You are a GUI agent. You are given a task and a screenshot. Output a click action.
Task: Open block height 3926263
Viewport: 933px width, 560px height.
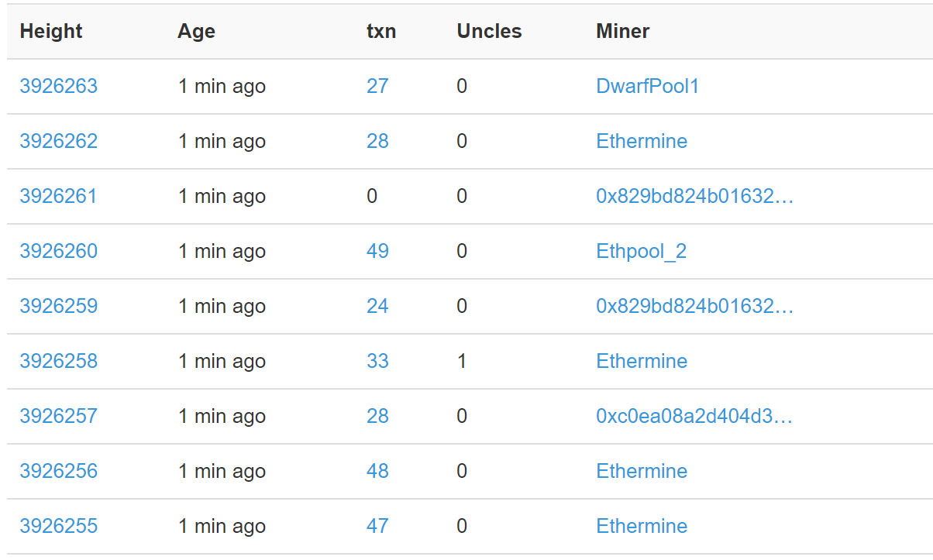[x=59, y=86]
